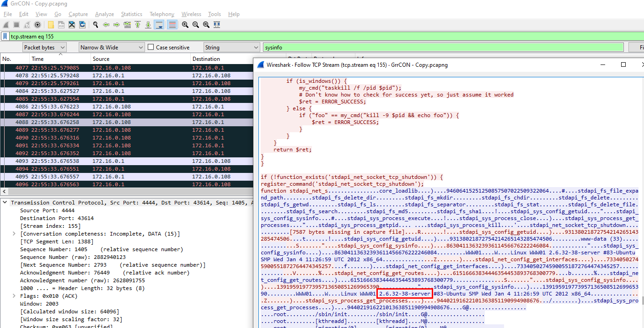Expand the Flags: 0x010 (ACK) tree item
Viewport: 644px width, 328px height.
(x=14, y=296)
